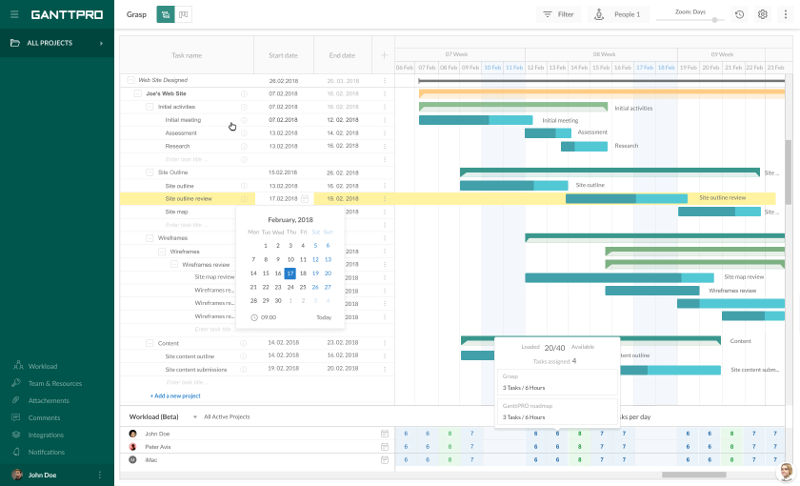Click the 12 Feb date header
Image resolution: width=800 pixels, height=486 pixels.
536,67
